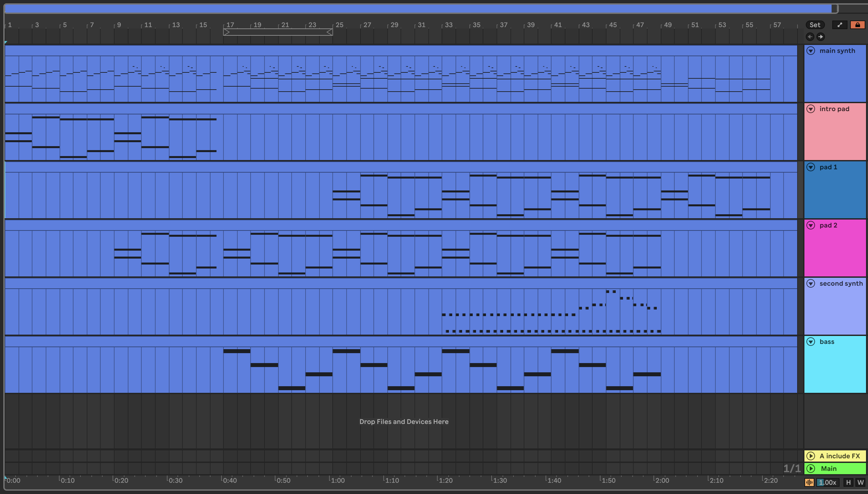Toggle the lock envelopes button
The height and width of the screenshot is (494, 868).
click(x=857, y=25)
